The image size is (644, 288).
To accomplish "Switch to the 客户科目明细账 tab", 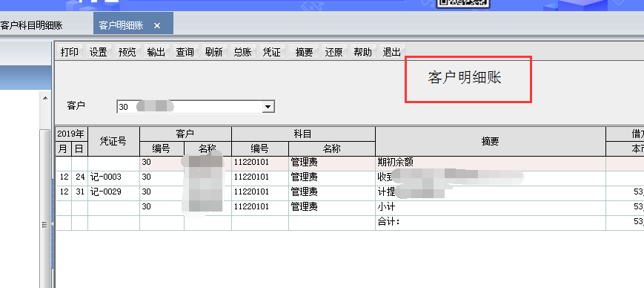I will (32, 25).
